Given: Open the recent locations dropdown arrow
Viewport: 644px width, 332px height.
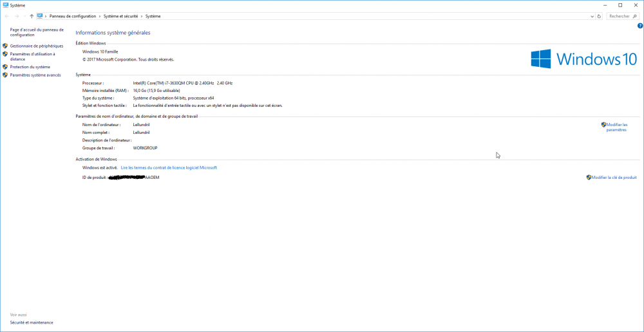Looking at the screenshot, I should click(x=24, y=16).
